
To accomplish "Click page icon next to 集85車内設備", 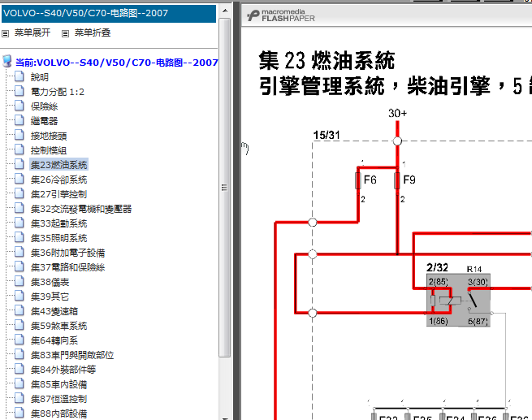I will pyautogui.click(x=19, y=383).
